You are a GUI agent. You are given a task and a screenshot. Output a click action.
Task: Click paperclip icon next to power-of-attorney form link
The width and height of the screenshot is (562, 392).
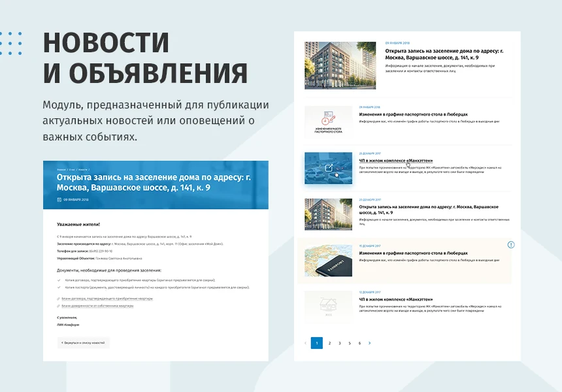(x=58, y=306)
